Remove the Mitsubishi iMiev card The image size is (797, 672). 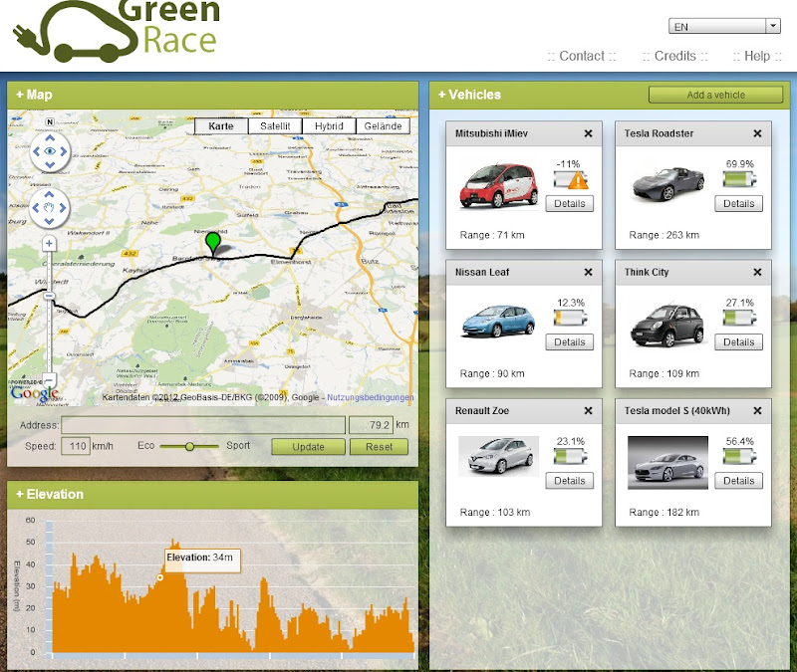(588, 133)
